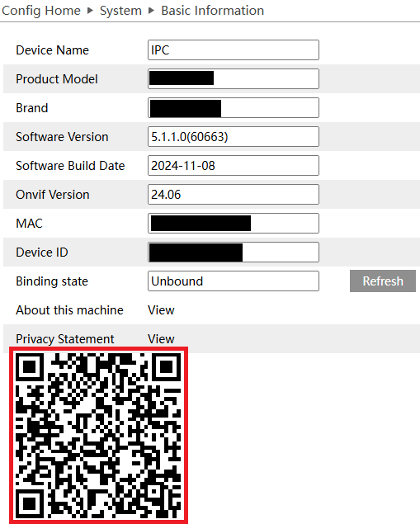Click the MAC address field

coord(234,224)
